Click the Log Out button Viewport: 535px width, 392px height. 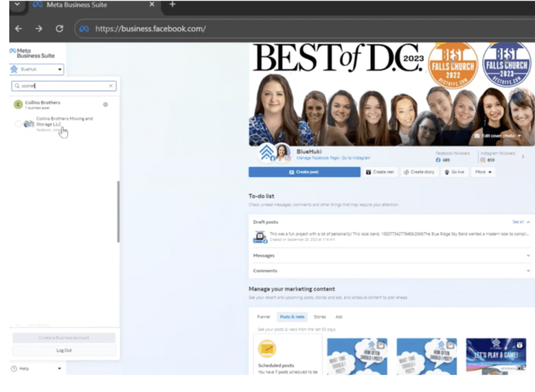(64, 350)
